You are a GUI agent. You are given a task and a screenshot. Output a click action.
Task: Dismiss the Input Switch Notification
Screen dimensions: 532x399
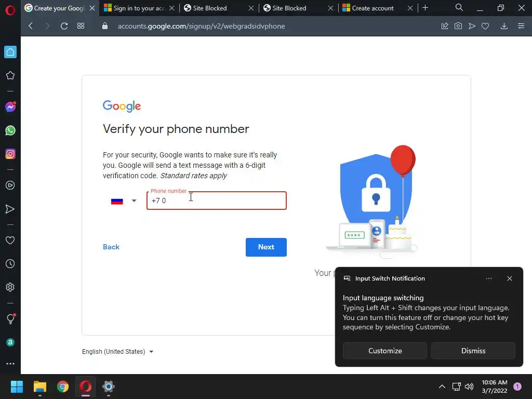473,351
